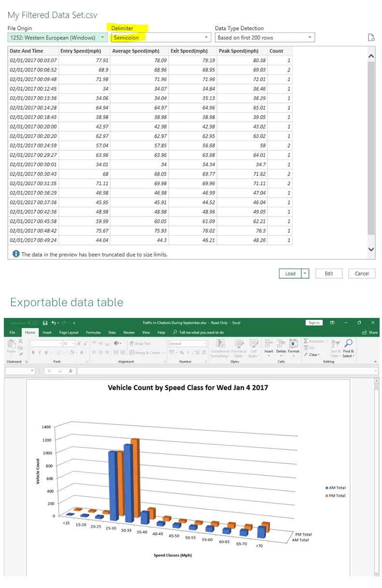Screen dimensions: 382x588
Task: Toggle the AutoSave switch
Action: (x=32, y=323)
